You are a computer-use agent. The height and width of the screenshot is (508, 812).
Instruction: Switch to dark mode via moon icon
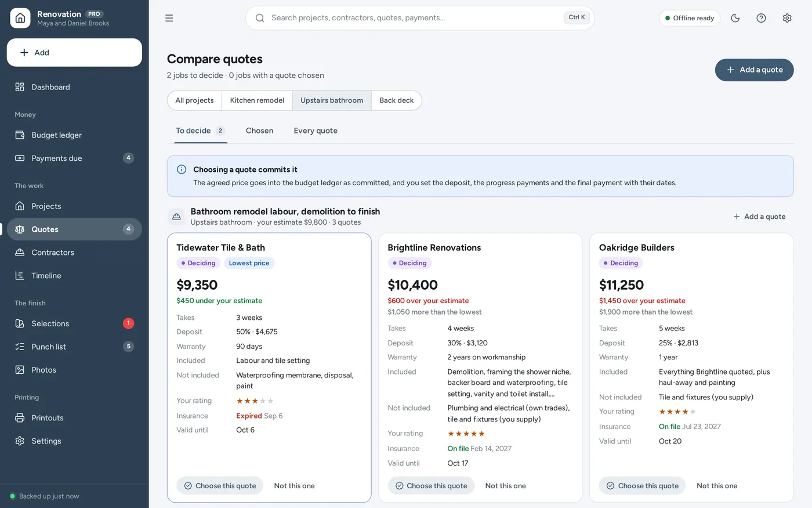(735, 18)
